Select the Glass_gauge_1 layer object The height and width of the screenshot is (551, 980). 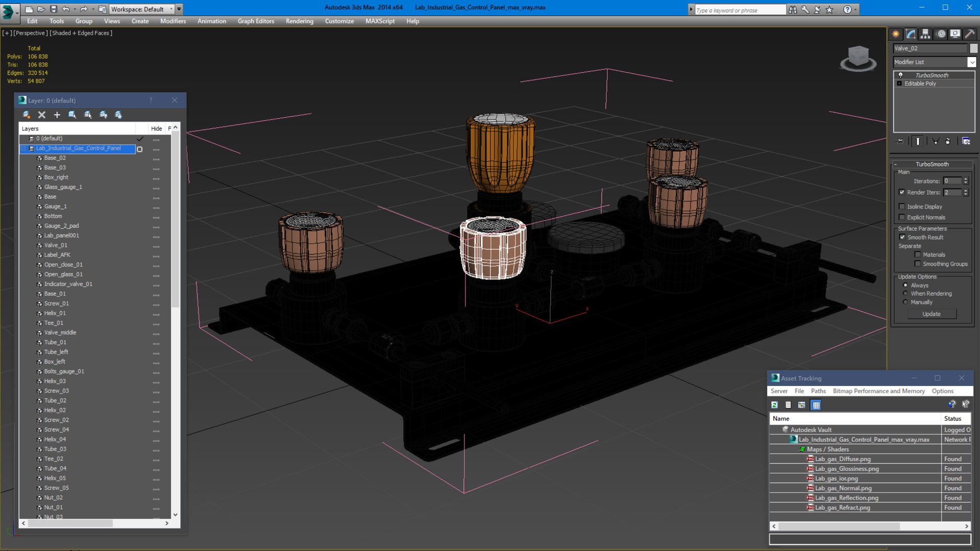(x=63, y=187)
